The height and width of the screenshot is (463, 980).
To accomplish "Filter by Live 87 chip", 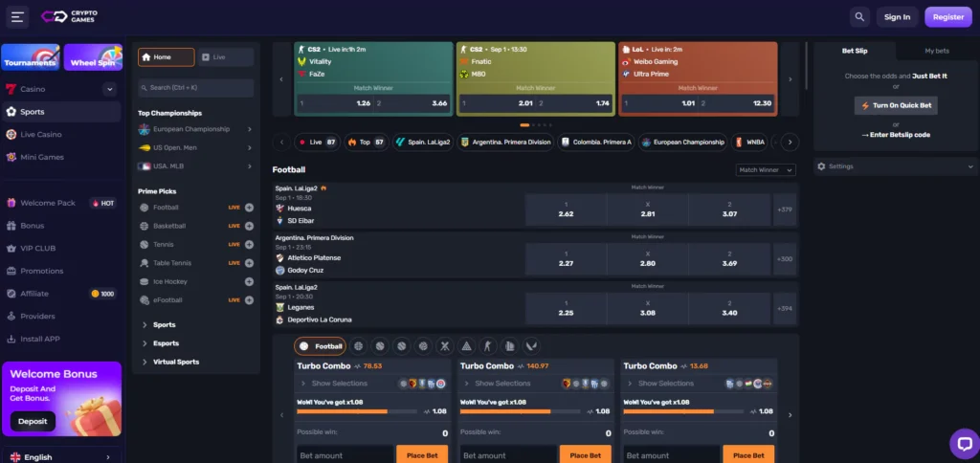I will tap(318, 143).
